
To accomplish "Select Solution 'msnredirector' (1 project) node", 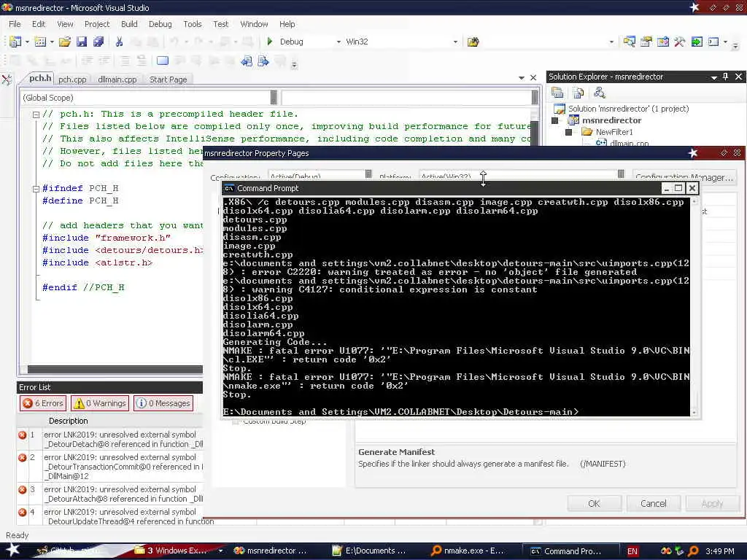I will tap(628, 109).
